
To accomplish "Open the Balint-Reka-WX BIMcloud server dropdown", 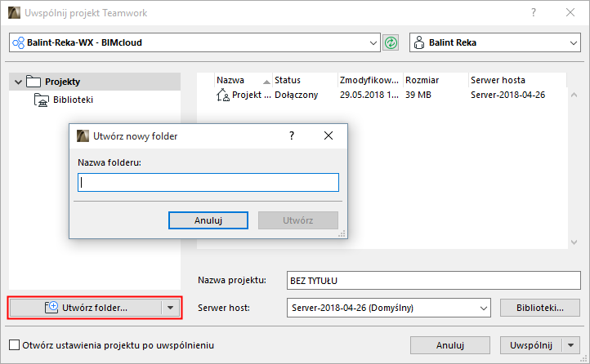I will [373, 42].
